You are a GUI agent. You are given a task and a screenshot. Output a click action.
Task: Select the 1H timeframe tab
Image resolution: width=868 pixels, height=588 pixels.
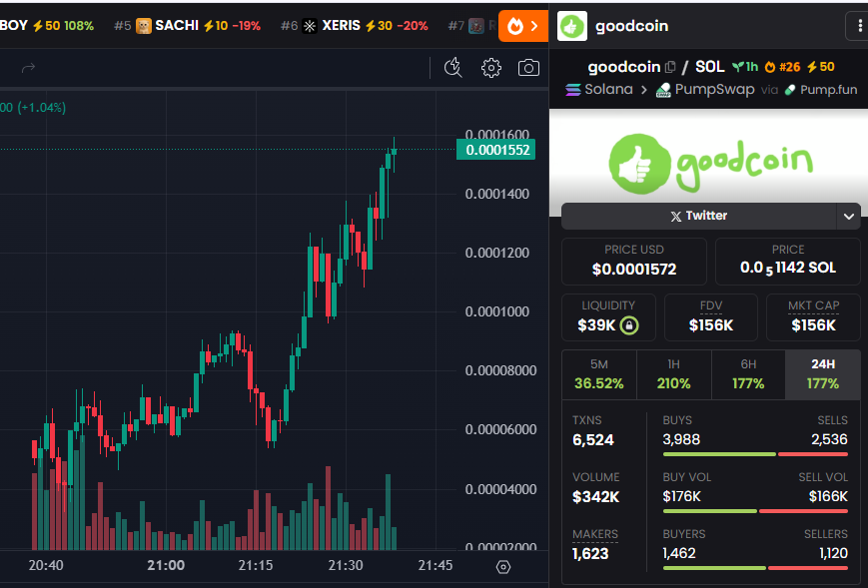point(673,374)
